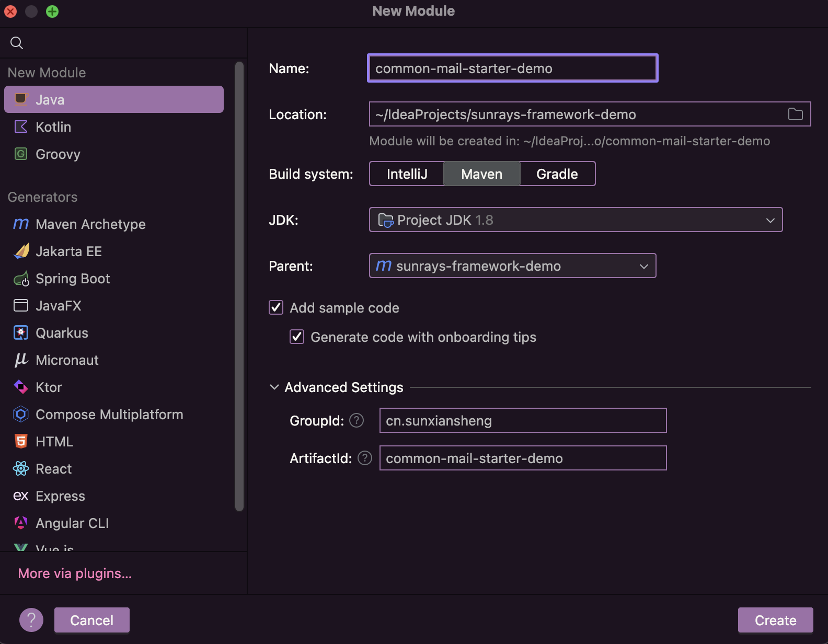
Task: Click the Cancel button
Action: pyautogui.click(x=91, y=620)
